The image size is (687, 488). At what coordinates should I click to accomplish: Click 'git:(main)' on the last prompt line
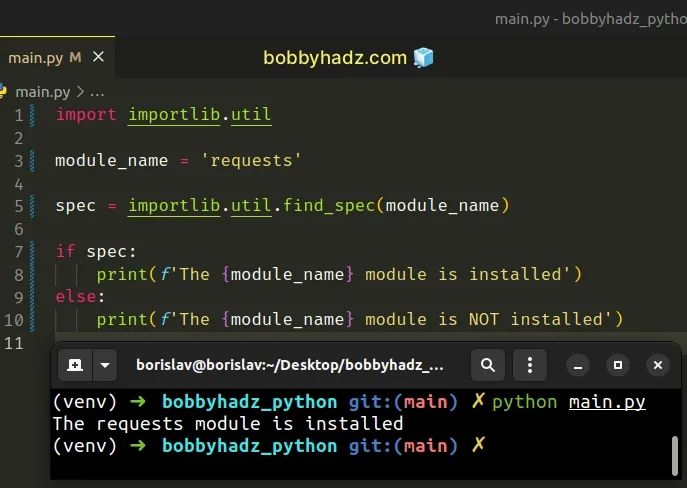(403, 446)
